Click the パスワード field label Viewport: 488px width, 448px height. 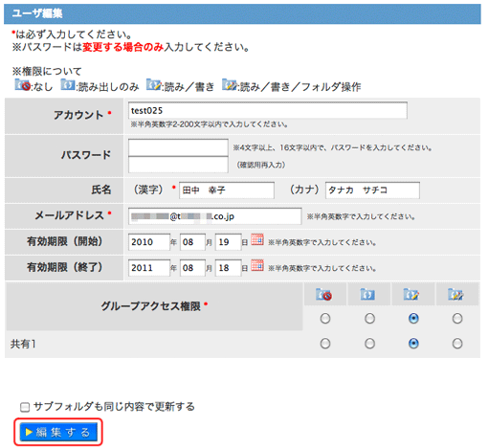86,155
